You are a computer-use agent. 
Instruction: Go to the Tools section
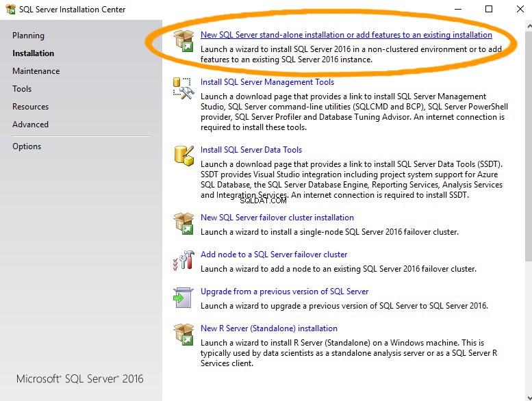point(22,89)
